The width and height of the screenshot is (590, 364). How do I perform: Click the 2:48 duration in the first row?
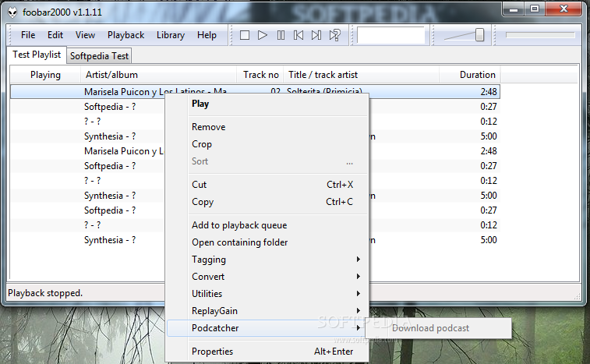click(x=489, y=92)
